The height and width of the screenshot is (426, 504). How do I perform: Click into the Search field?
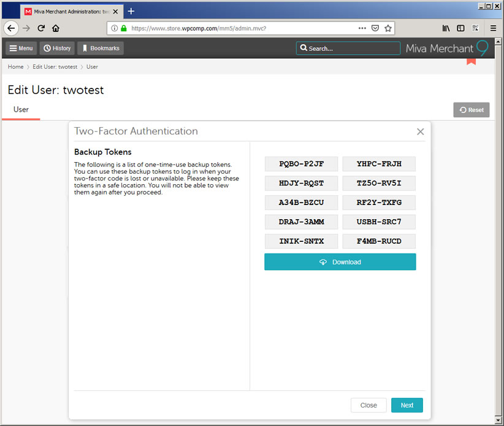click(348, 48)
